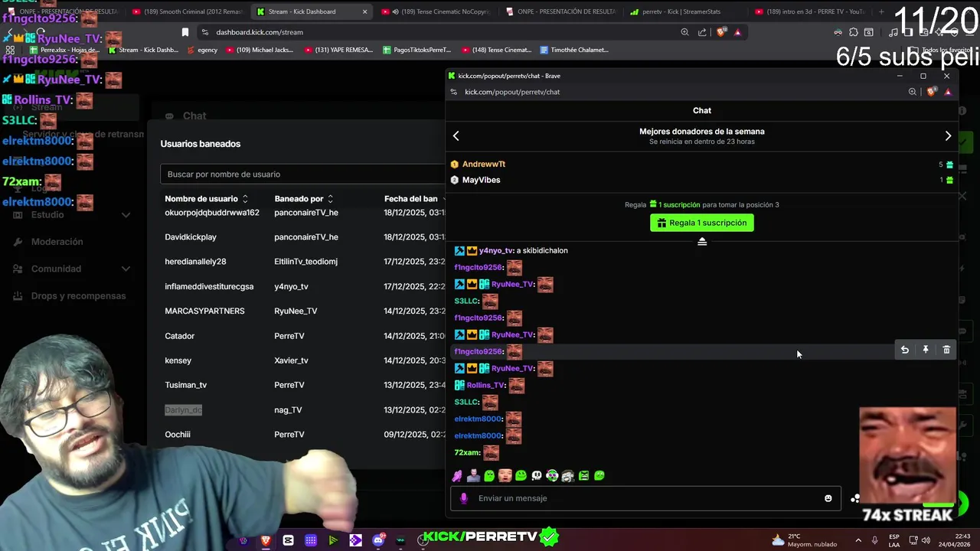Close the Stream - Kick Dashboard tab

364,11
